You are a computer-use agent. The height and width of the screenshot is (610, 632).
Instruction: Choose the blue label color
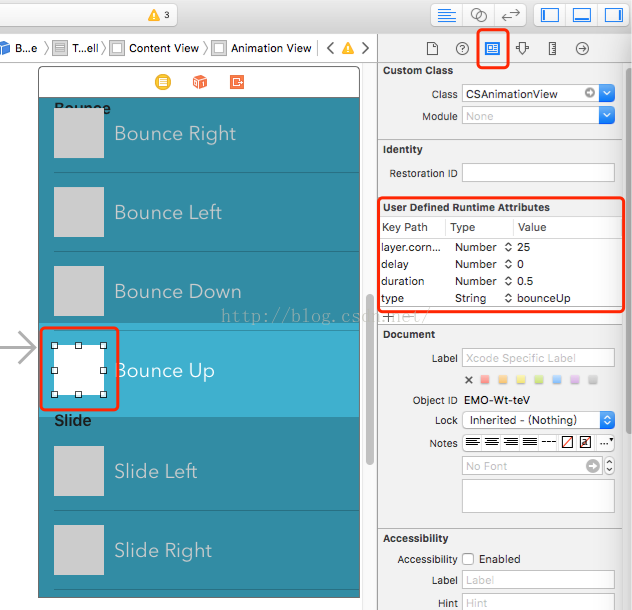[557, 379]
